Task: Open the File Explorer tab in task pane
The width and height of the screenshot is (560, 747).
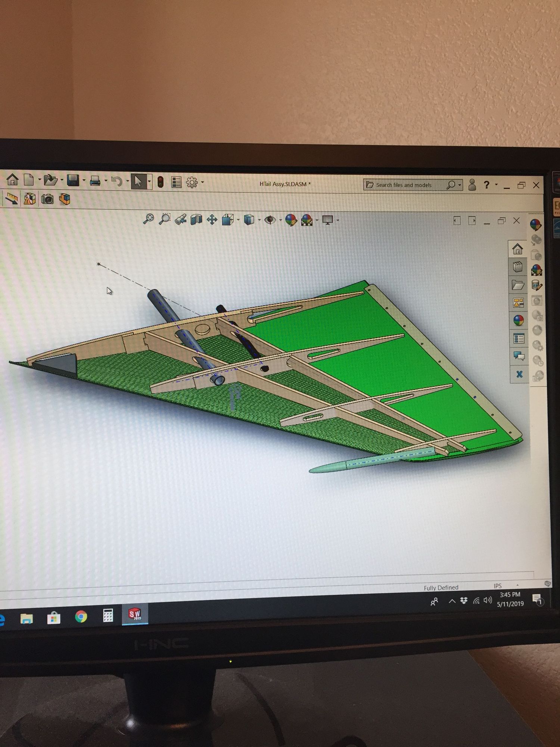Action: pyautogui.click(x=518, y=285)
